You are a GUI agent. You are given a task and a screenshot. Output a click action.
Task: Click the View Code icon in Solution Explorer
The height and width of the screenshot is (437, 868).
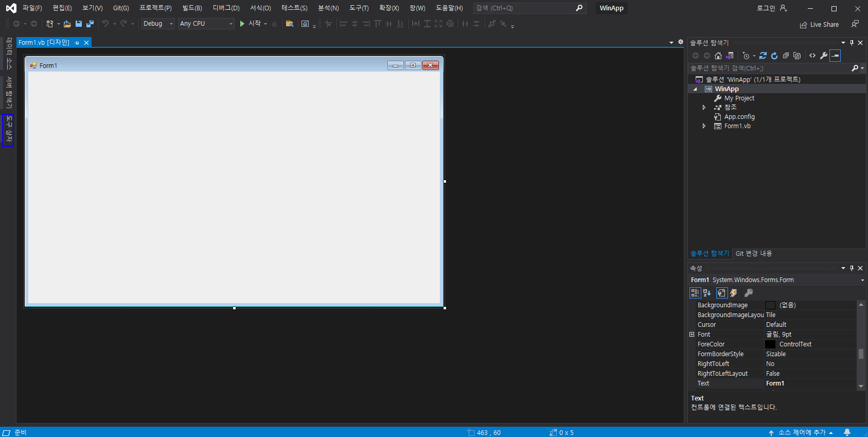[x=812, y=56]
